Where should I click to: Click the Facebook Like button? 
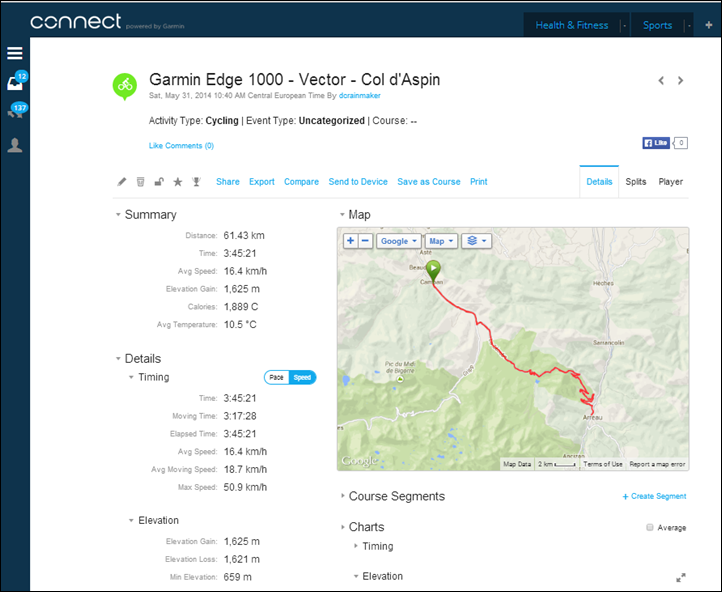tap(656, 143)
